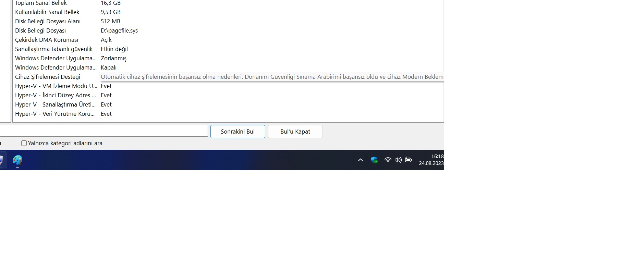Focus the search text field beside Sonrakini Bul
Image resolution: width=644 pixels, height=274 pixels.
point(104,131)
